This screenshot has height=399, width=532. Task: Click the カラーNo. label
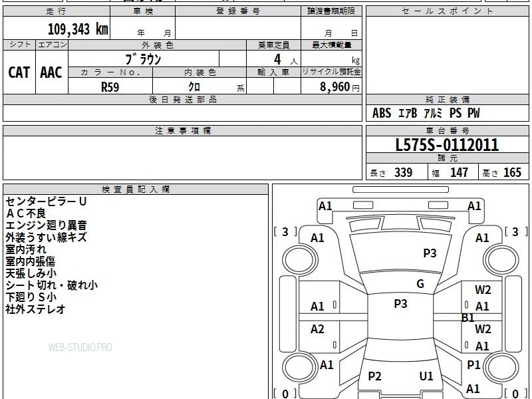[110, 72]
